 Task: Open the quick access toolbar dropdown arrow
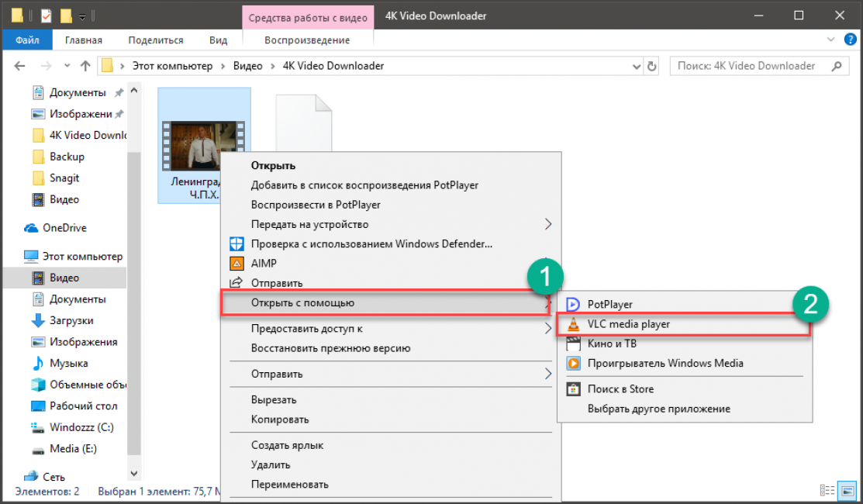[82, 17]
